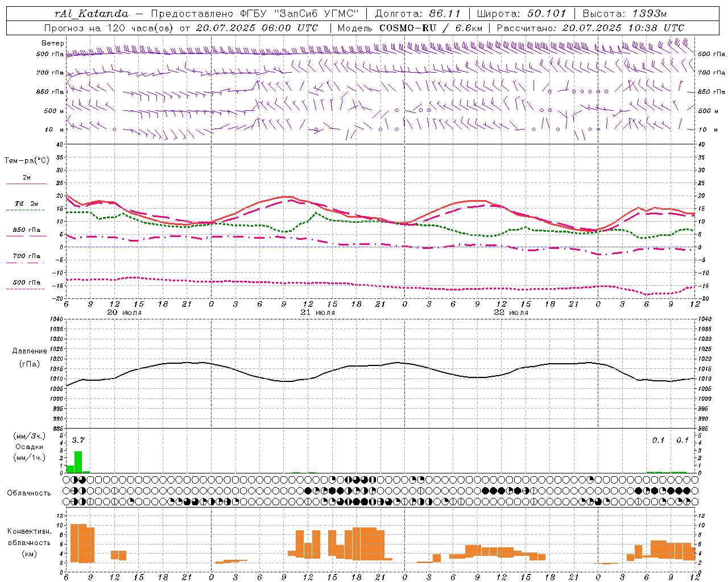Click the (гПа) pressure unit label

pos(30,364)
